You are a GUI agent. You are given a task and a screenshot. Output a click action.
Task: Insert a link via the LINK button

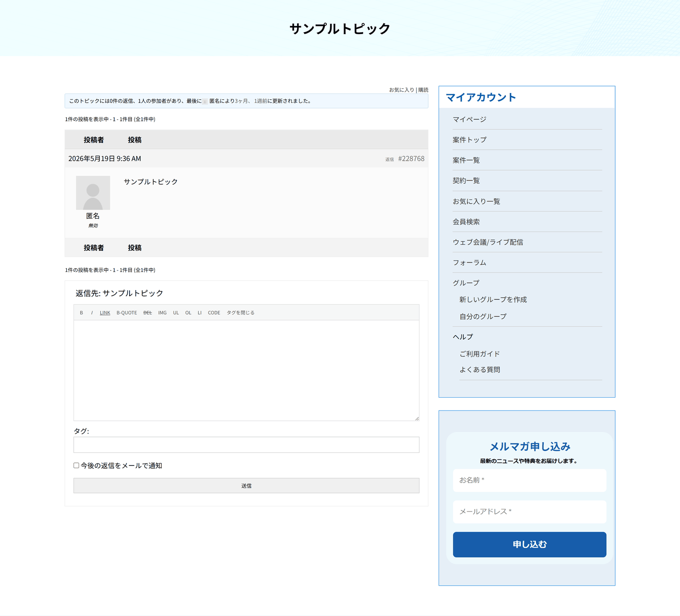tap(105, 313)
